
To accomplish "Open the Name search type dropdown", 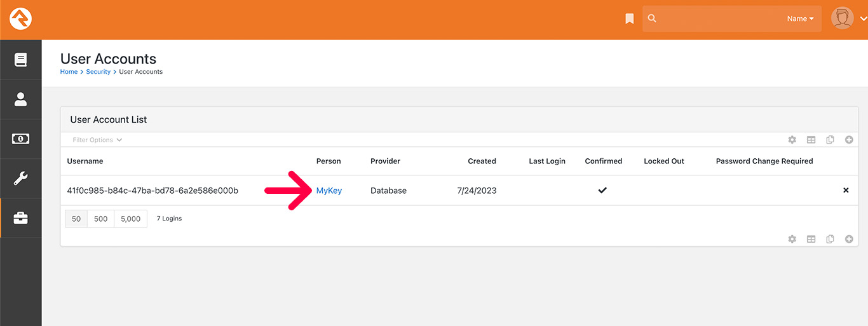I will tap(800, 19).
